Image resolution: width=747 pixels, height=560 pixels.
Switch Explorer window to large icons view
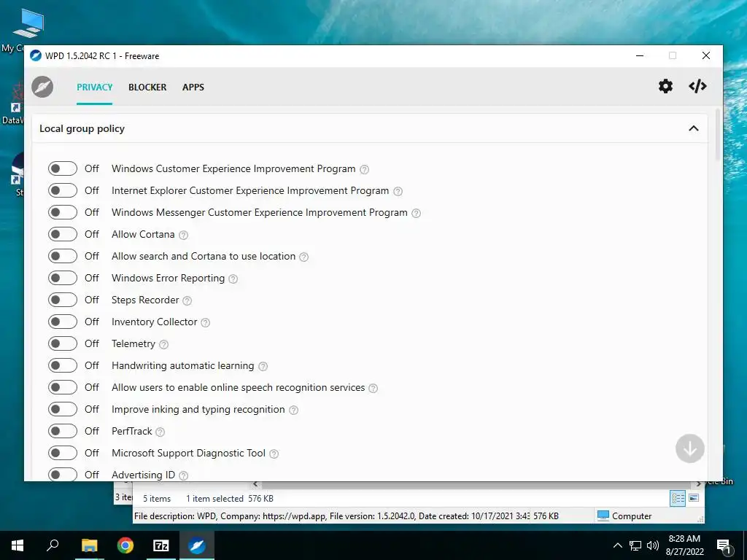(694, 499)
